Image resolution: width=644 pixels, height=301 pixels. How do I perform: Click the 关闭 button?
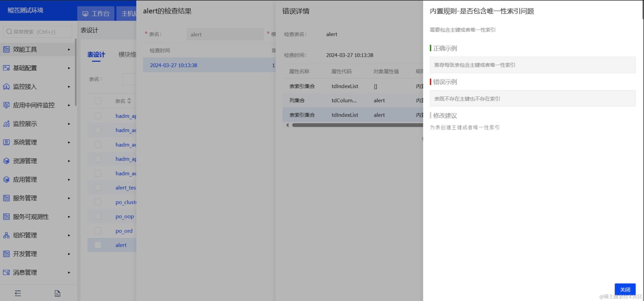[625, 289]
